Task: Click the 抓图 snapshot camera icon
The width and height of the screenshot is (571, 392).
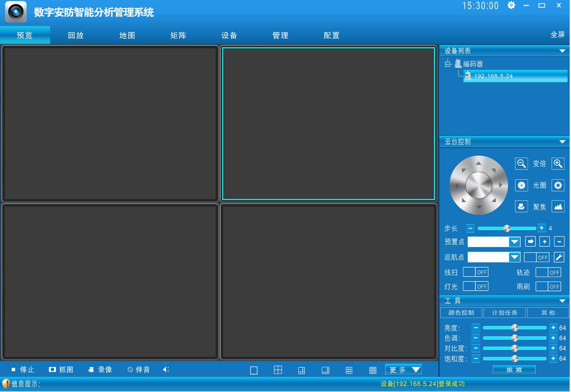Action: click(52, 369)
